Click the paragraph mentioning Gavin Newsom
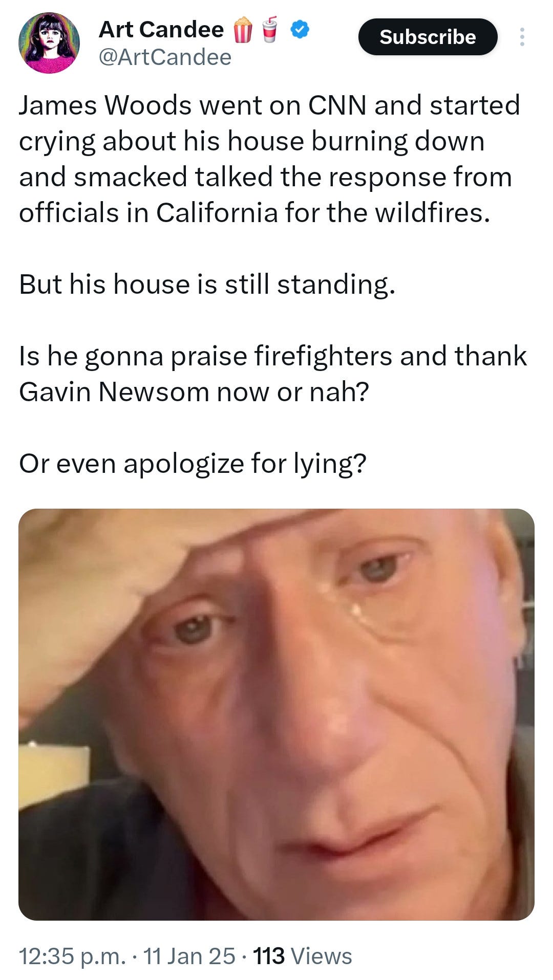The height and width of the screenshot is (980, 553). coord(273,374)
